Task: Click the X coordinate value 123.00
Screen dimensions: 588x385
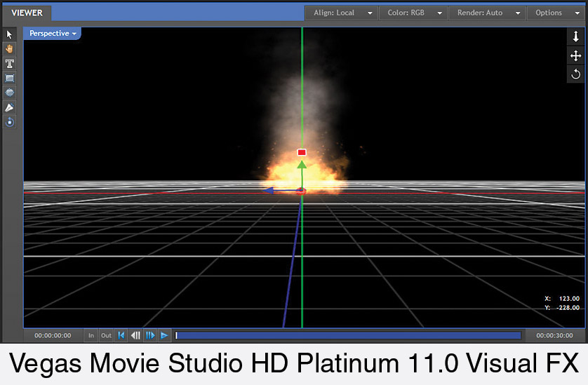Action: [569, 299]
